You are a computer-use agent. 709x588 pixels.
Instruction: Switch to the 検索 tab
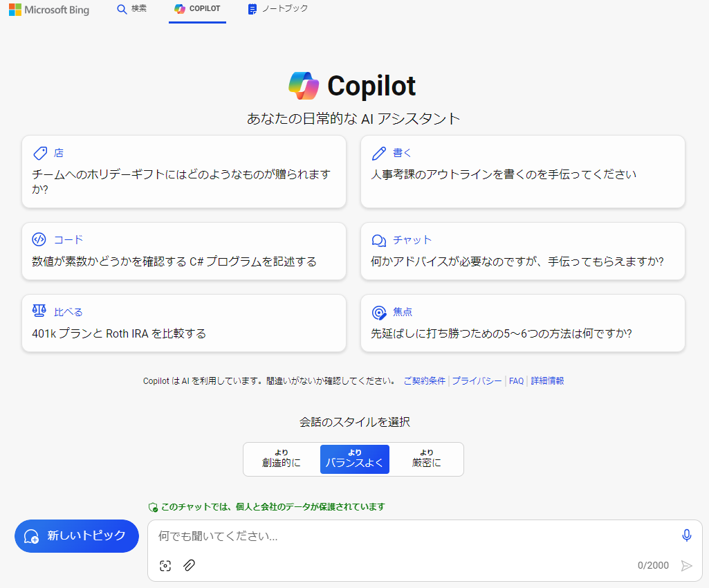click(x=131, y=9)
